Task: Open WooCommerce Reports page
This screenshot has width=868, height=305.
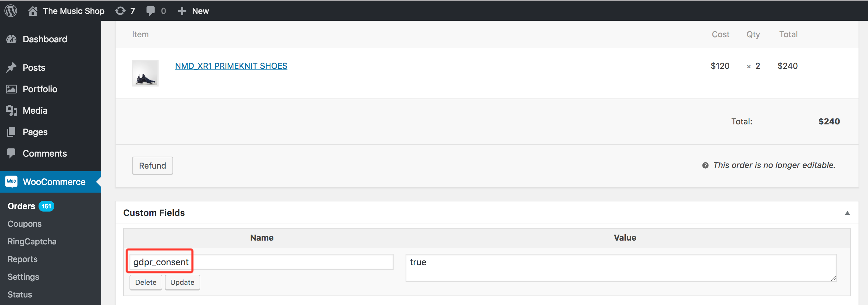Action: (22, 259)
